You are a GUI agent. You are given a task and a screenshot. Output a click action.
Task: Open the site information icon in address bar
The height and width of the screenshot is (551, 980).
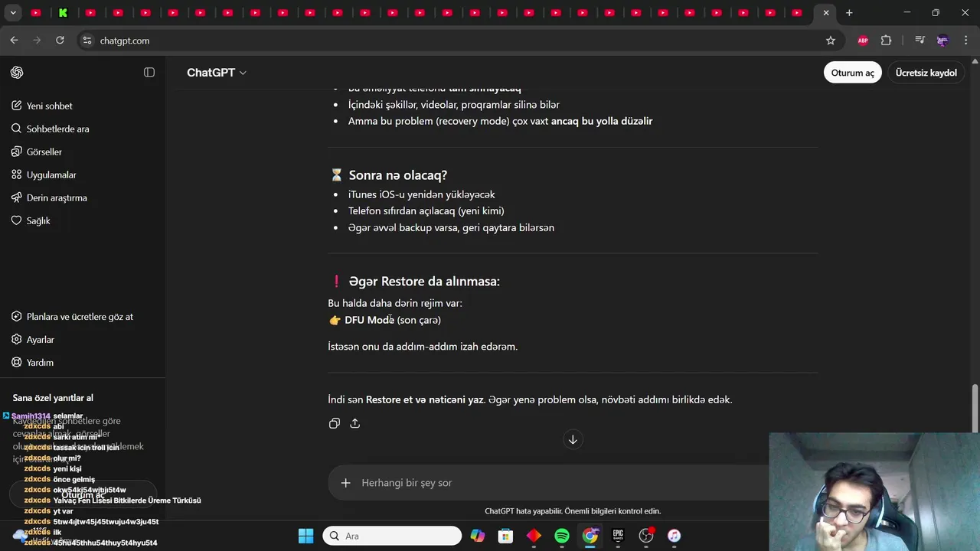click(87, 41)
